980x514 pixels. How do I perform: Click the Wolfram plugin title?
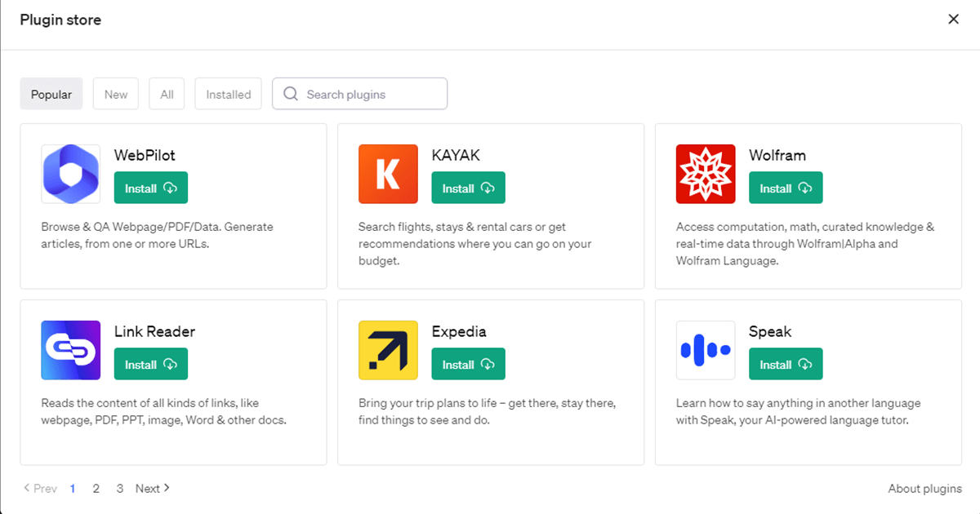tap(777, 155)
